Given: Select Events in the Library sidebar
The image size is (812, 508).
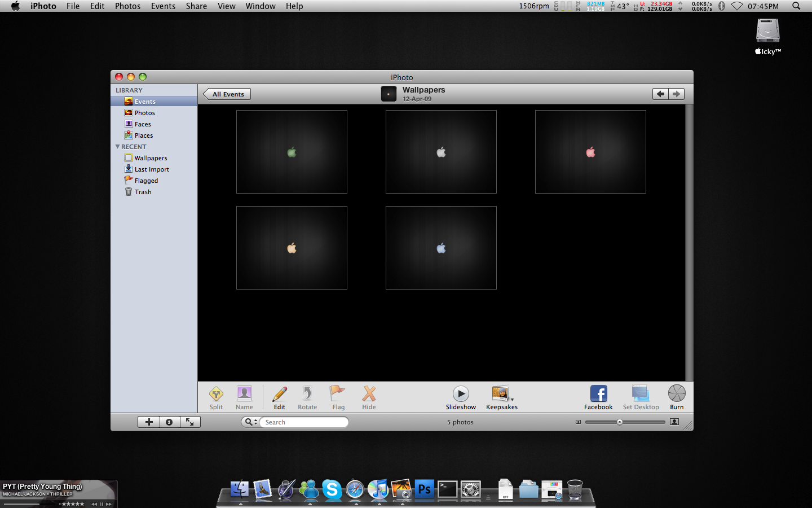Looking at the screenshot, I should tap(154, 102).
